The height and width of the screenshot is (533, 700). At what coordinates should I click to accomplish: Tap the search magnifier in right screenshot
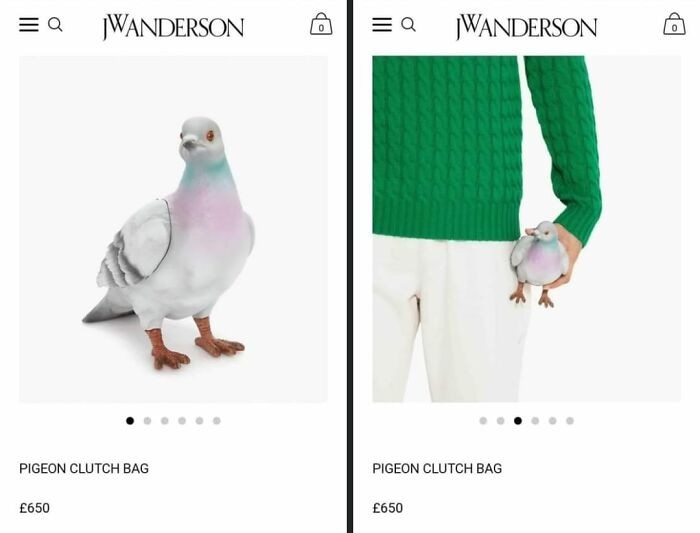pyautogui.click(x=408, y=25)
